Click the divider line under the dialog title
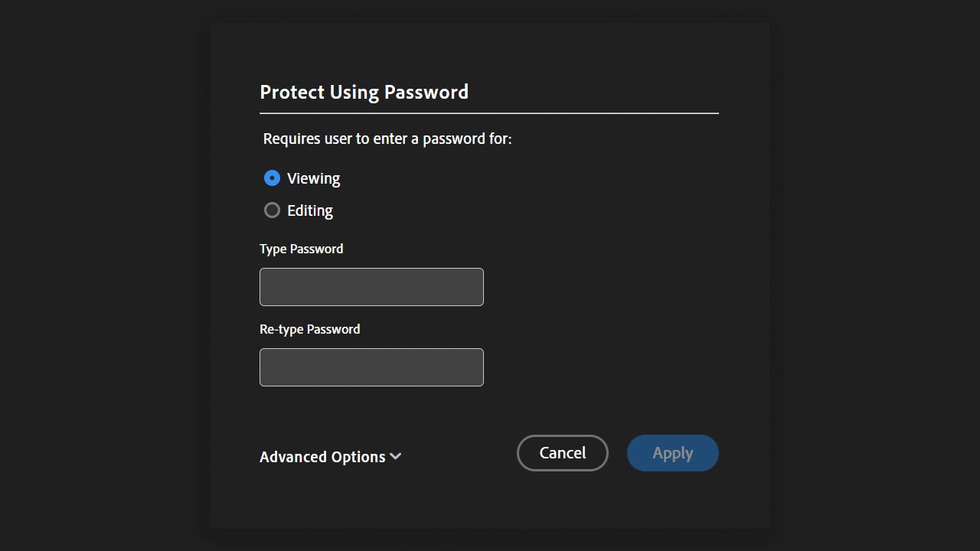 488,113
